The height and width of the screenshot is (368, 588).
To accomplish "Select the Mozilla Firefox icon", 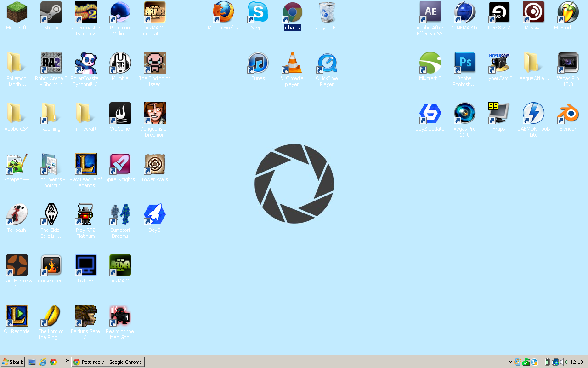I will coord(223,12).
